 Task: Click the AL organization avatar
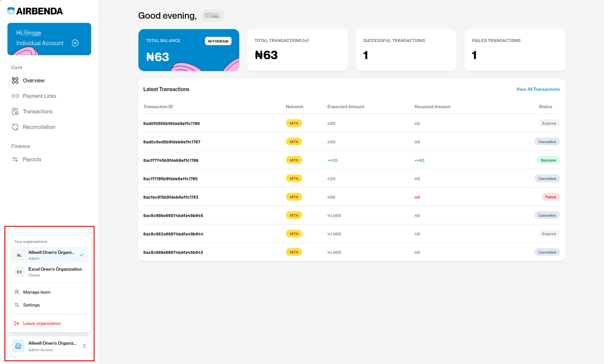tap(19, 255)
